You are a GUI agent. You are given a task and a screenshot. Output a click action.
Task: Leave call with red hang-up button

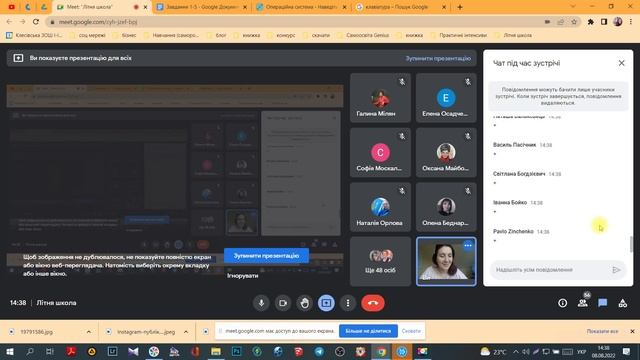(x=373, y=303)
